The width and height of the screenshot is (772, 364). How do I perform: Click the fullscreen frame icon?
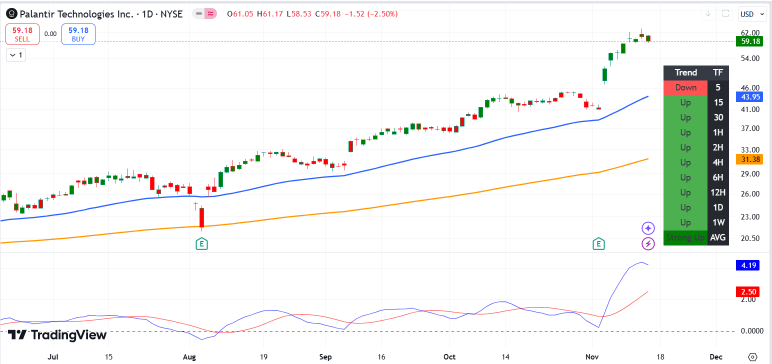pyautogui.click(x=725, y=14)
